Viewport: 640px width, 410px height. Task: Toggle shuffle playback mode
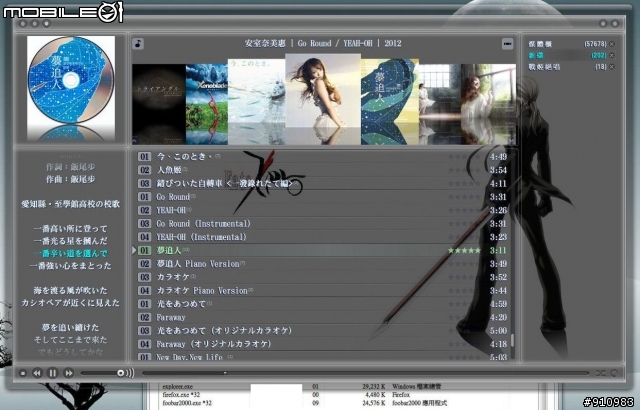(x=600, y=373)
